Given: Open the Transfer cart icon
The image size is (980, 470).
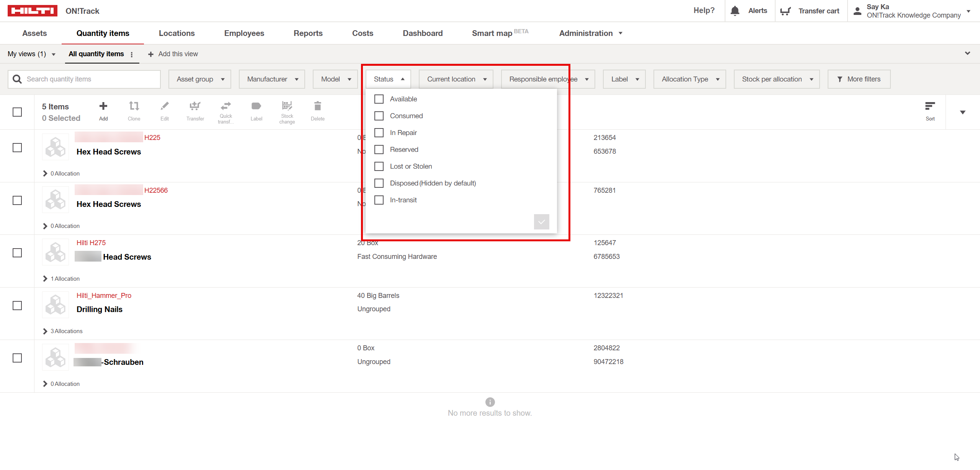Looking at the screenshot, I should pyautogui.click(x=785, y=11).
